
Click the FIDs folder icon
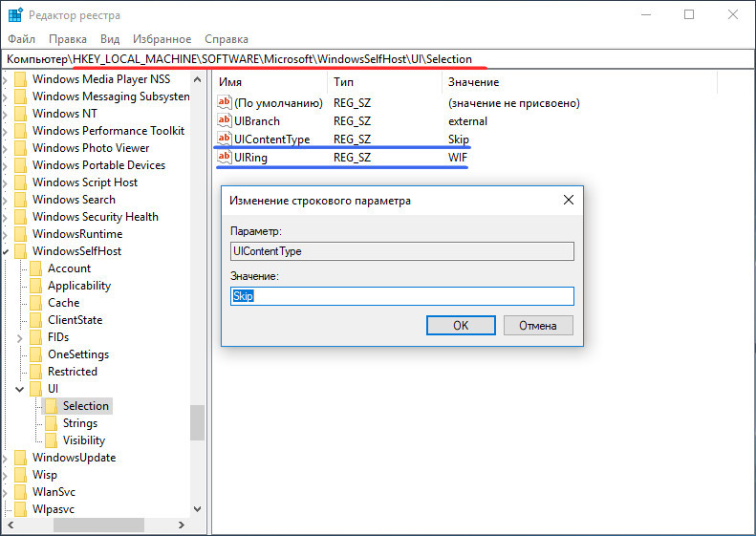pos(35,337)
